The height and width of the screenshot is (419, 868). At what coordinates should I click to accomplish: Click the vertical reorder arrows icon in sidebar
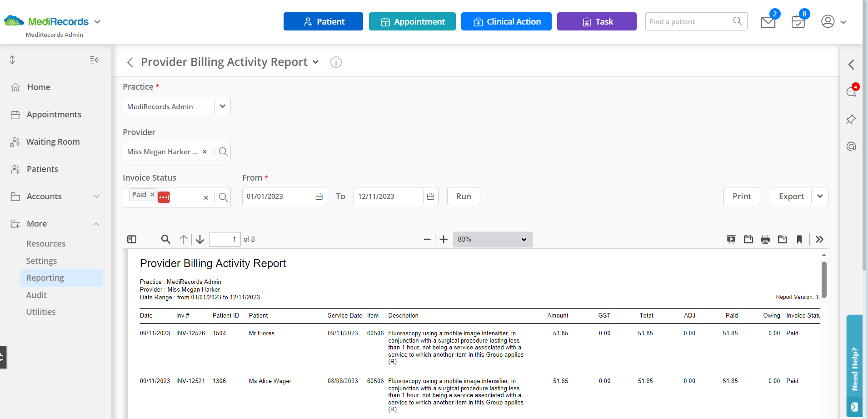(x=12, y=60)
